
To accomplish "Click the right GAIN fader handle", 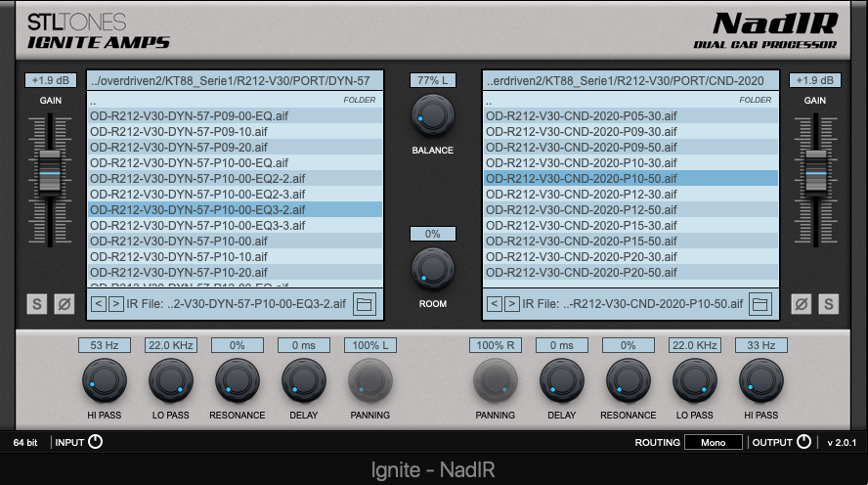I will (x=815, y=172).
